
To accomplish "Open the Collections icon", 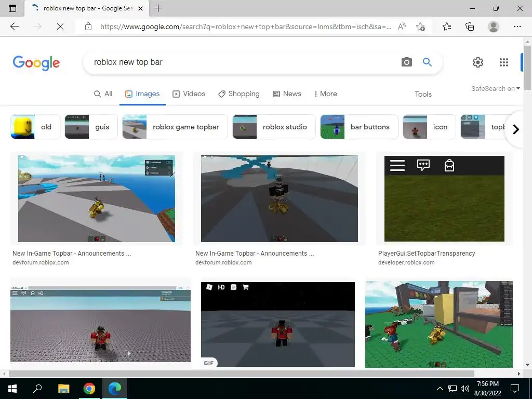I will (470, 26).
